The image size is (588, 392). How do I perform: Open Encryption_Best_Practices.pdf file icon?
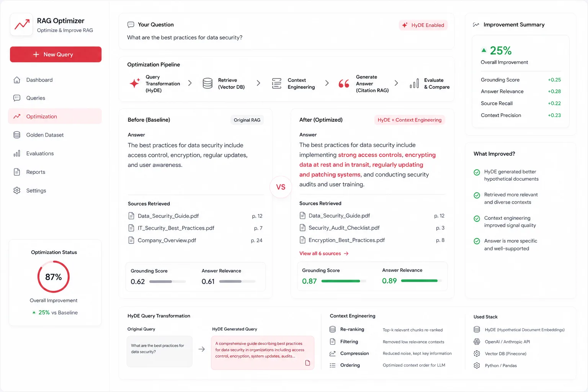(302, 240)
